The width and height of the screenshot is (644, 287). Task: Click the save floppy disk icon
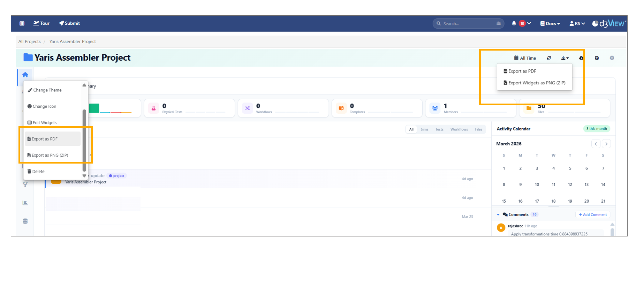597,58
